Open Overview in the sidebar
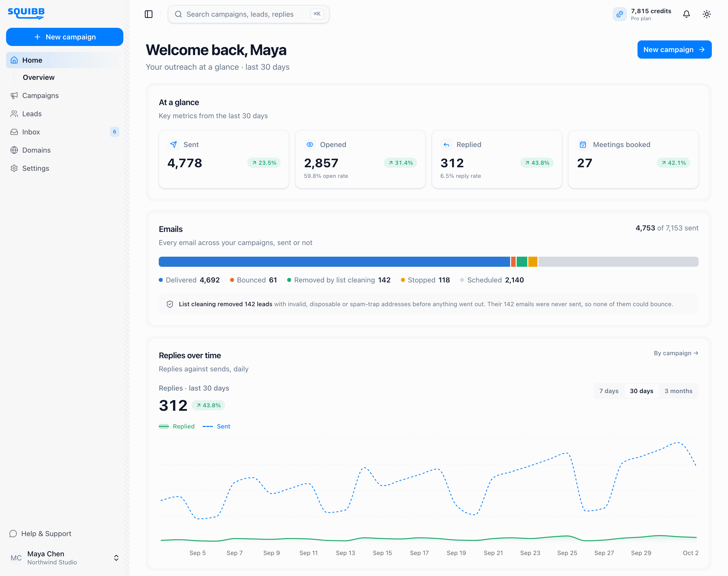This screenshot has height=576, width=728. (x=38, y=78)
